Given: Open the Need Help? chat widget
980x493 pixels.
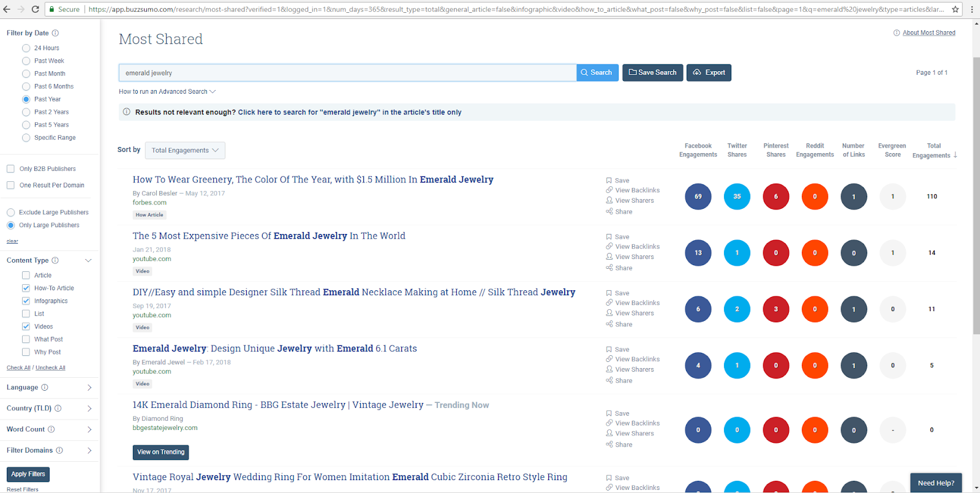Looking at the screenshot, I should (x=936, y=483).
